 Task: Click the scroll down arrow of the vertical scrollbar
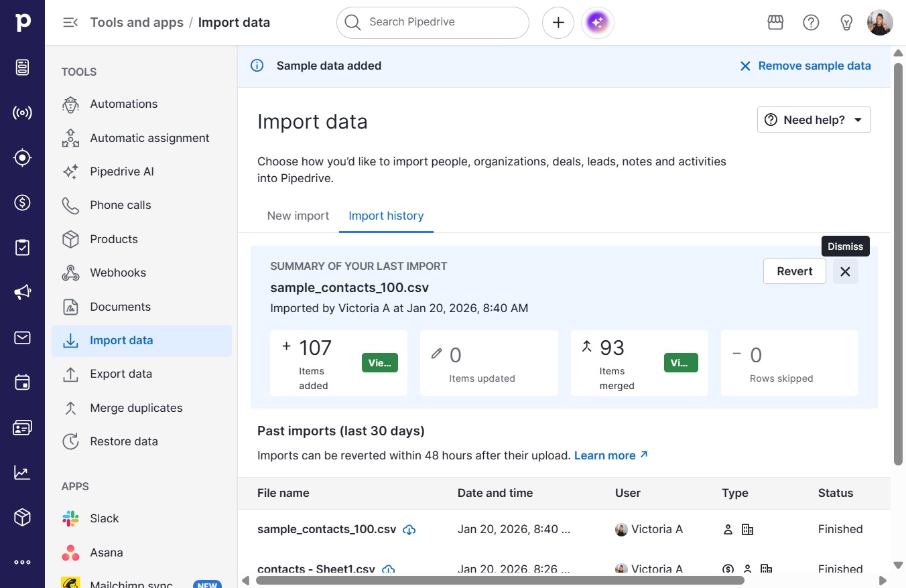[899, 565]
